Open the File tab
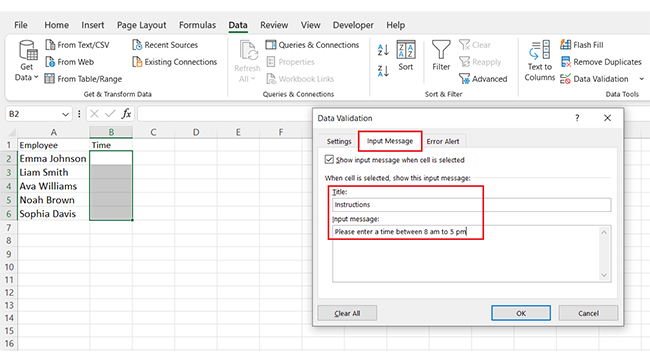Screen dimensions: 650x362 (x=21, y=25)
